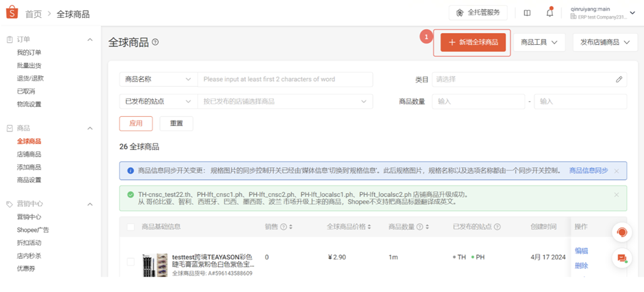The width and height of the screenshot is (644, 292).
Task: Expand the 已发布的站点 dropdown
Action: click(158, 102)
